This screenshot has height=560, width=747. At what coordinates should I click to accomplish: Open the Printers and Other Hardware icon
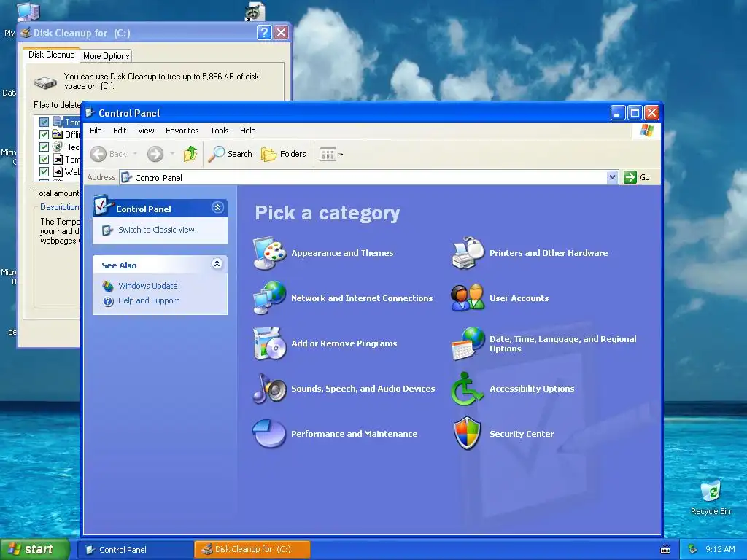coord(468,253)
